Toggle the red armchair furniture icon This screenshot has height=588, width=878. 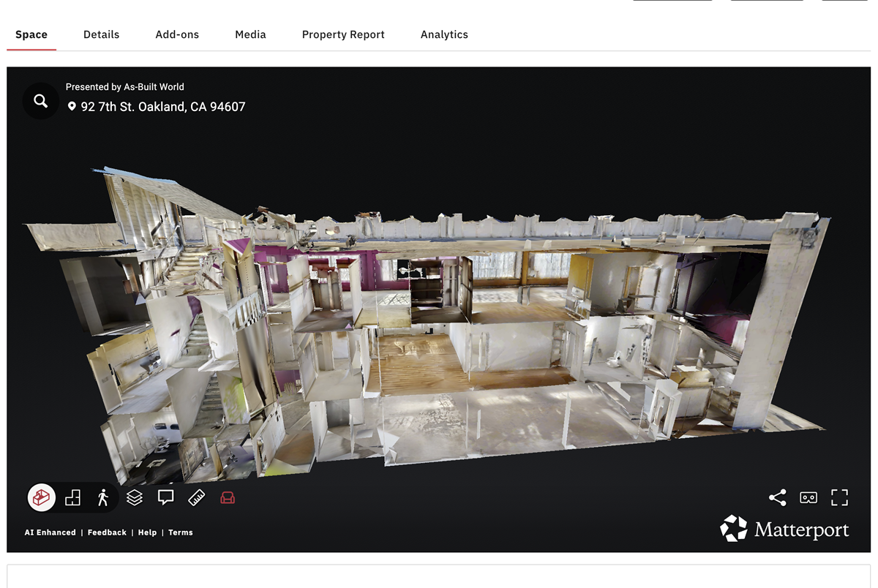point(228,498)
